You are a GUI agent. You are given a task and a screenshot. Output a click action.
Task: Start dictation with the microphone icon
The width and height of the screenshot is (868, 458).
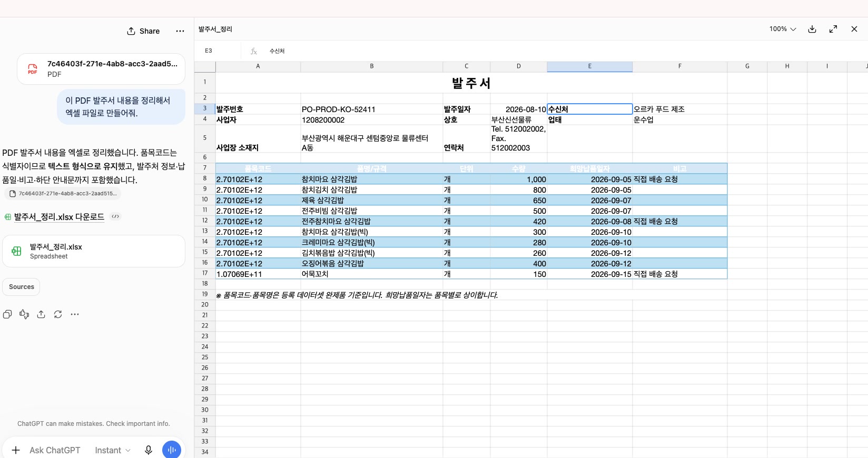(x=149, y=450)
